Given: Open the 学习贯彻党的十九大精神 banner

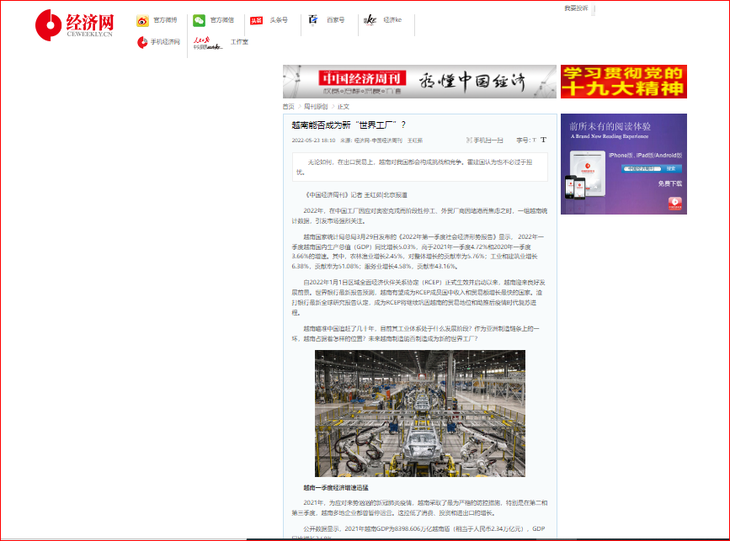Looking at the screenshot, I should (x=624, y=81).
